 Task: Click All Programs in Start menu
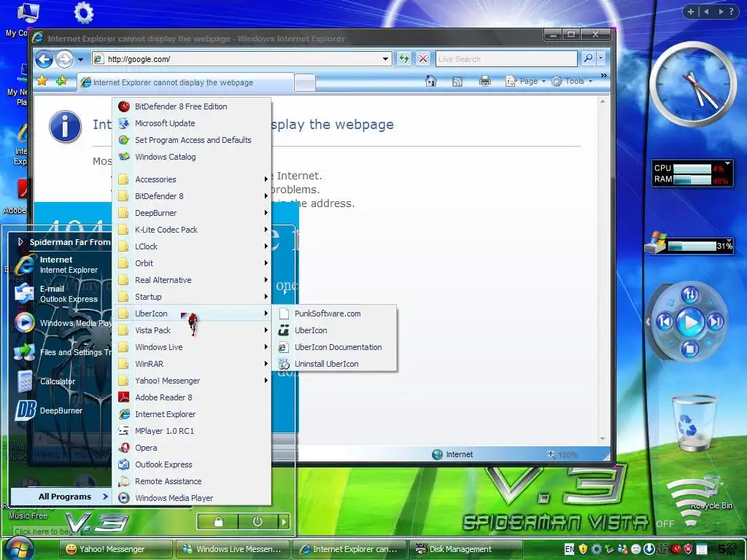point(61,497)
